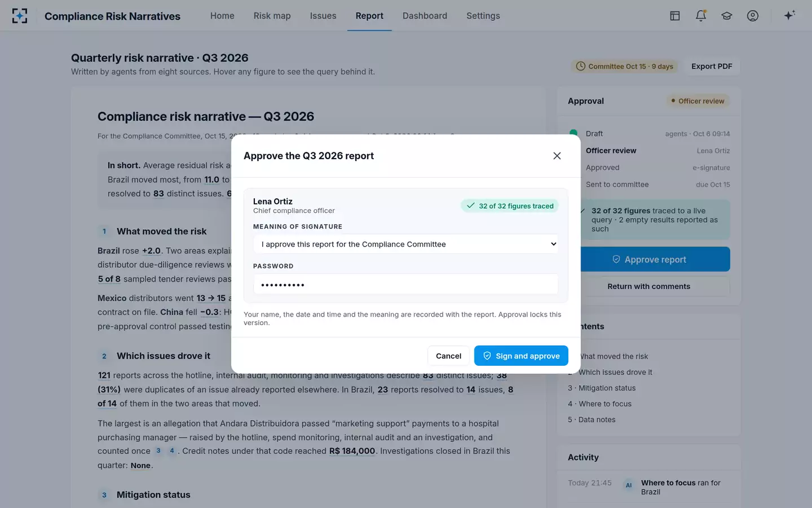Open citation 4 after 'counted once'
Screen dimensions: 812x508
pos(172,450)
